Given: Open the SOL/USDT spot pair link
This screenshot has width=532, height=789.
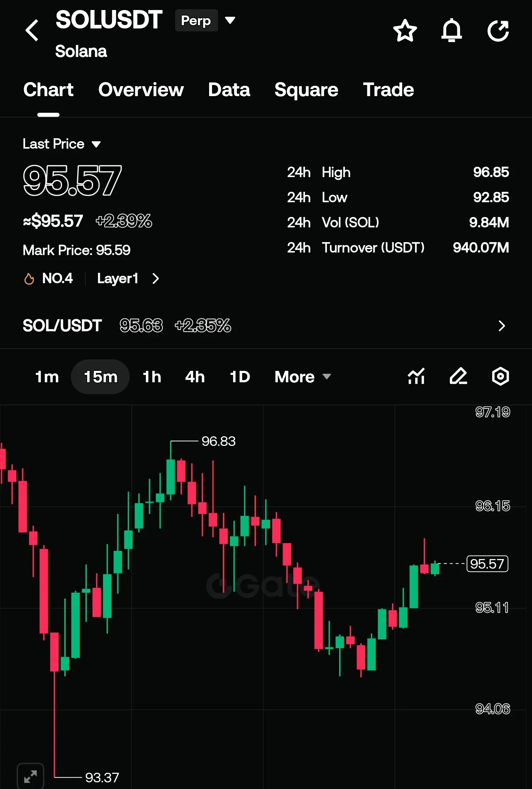Looking at the screenshot, I should [62, 326].
